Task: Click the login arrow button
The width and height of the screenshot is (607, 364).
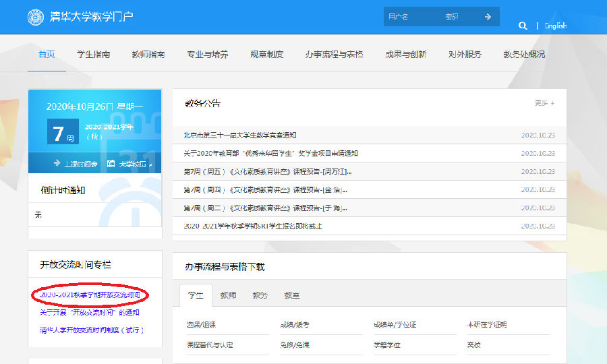Action: tap(488, 17)
